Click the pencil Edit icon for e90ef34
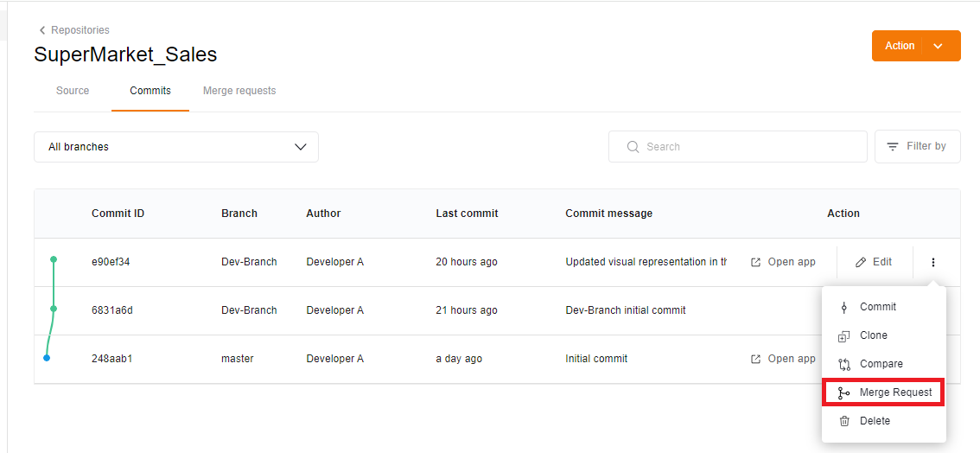Screen dimensions: 980x453 [860, 262]
